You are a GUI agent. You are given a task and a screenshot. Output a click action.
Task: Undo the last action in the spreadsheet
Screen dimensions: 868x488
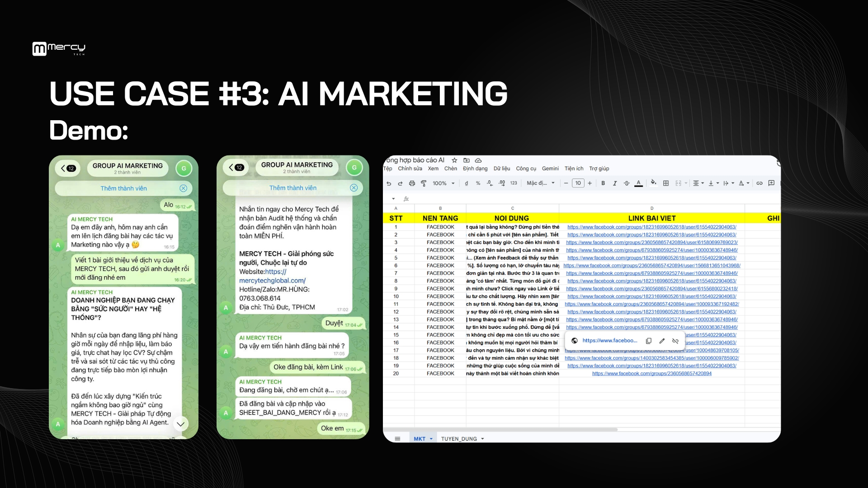(389, 183)
